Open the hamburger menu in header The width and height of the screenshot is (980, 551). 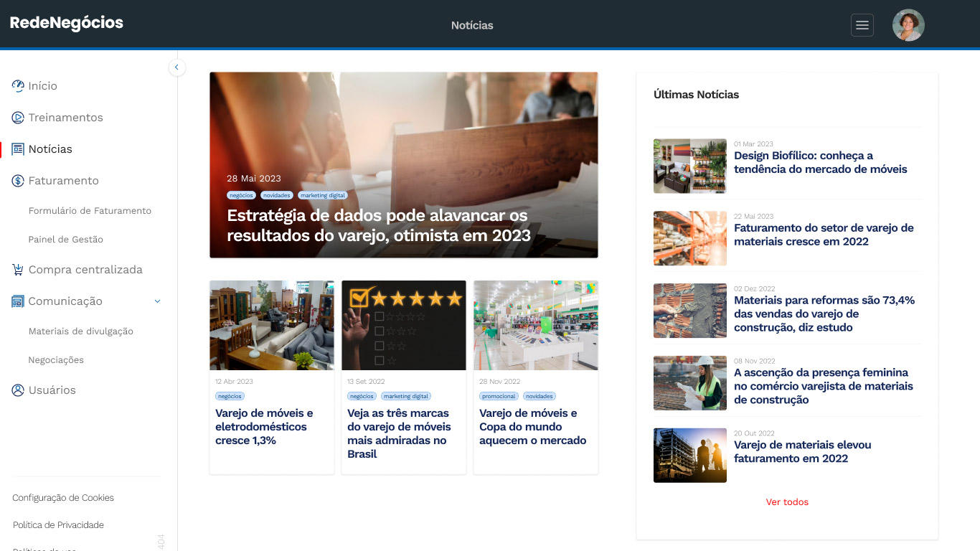(862, 25)
